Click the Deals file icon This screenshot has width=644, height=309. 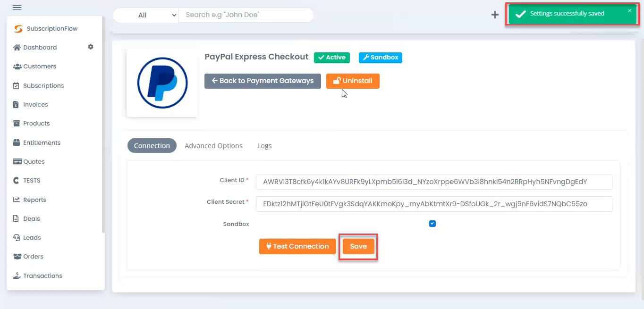tap(16, 218)
